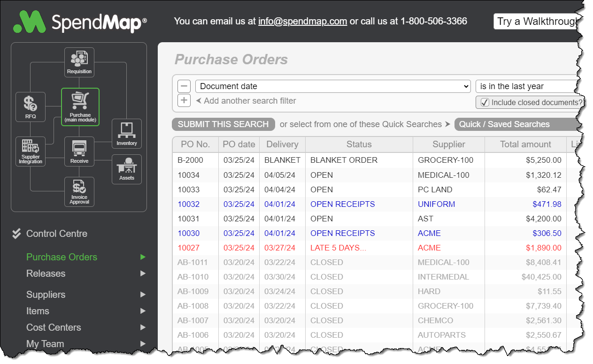Open purchase order 10032

(195, 204)
